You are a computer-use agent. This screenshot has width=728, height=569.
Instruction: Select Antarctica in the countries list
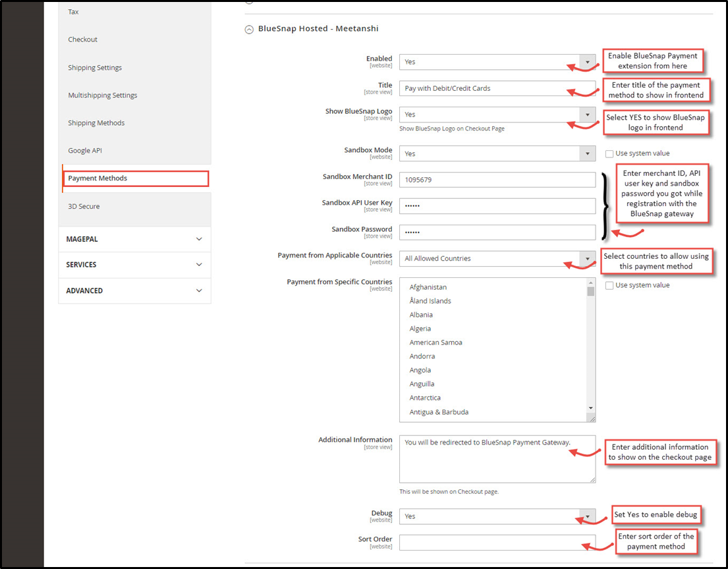tap(425, 398)
